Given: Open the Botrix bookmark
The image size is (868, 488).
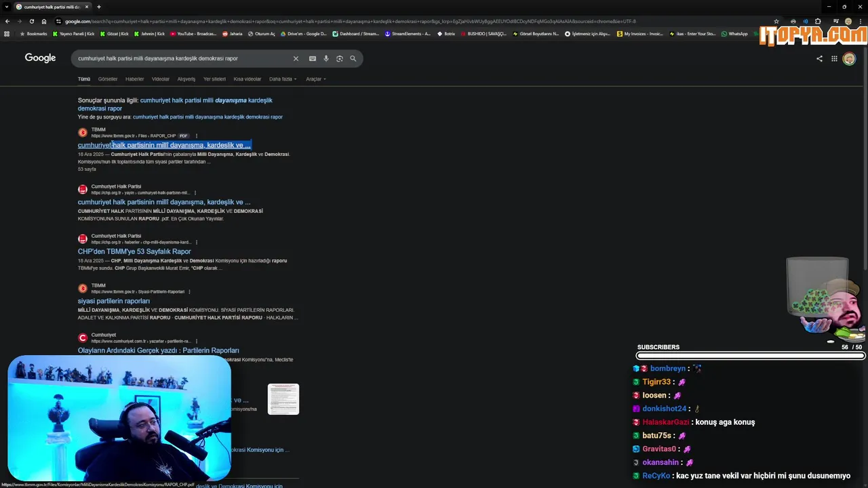Looking at the screenshot, I should point(446,33).
